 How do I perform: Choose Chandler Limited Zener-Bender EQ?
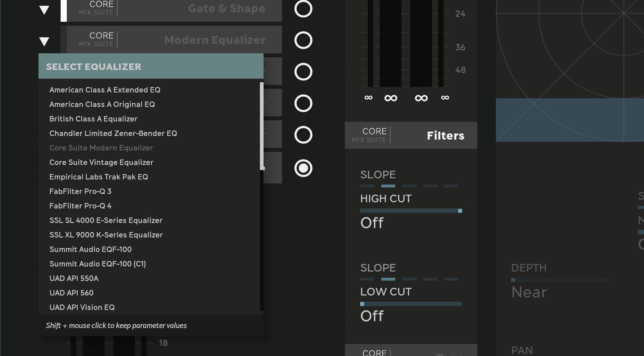click(113, 133)
